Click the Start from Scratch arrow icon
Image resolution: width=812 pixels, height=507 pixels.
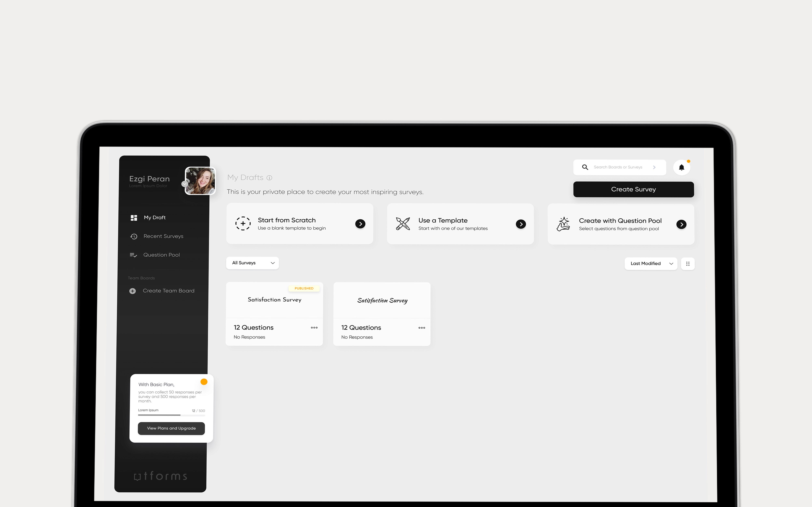[x=361, y=224]
